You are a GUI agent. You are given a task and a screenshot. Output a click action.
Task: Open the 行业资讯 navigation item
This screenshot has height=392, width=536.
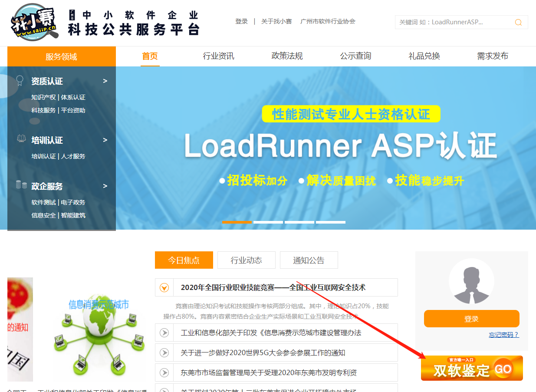click(218, 56)
